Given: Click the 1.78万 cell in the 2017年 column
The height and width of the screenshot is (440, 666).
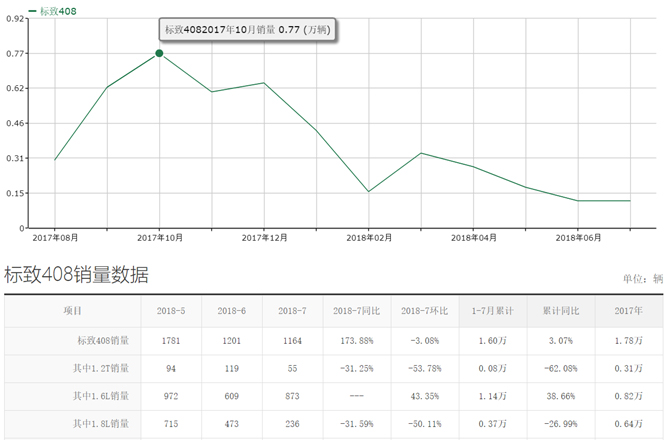Looking at the screenshot, I should point(629,341).
